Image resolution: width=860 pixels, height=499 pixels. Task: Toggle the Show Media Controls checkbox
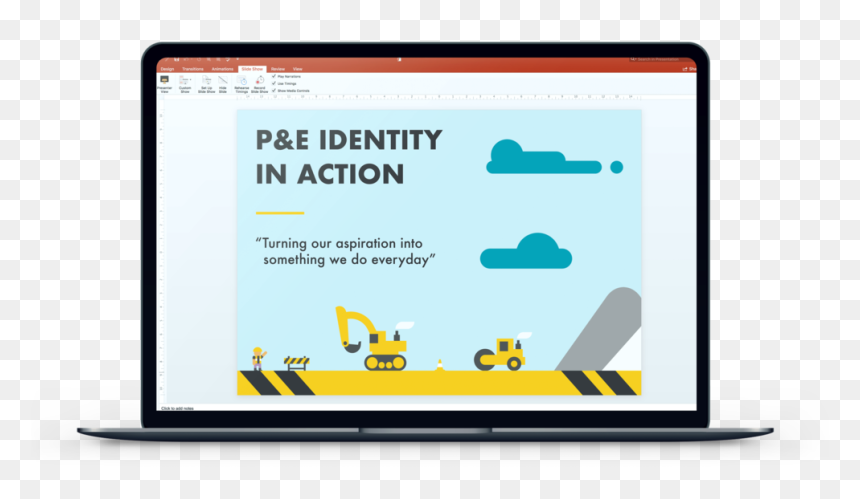(x=274, y=90)
